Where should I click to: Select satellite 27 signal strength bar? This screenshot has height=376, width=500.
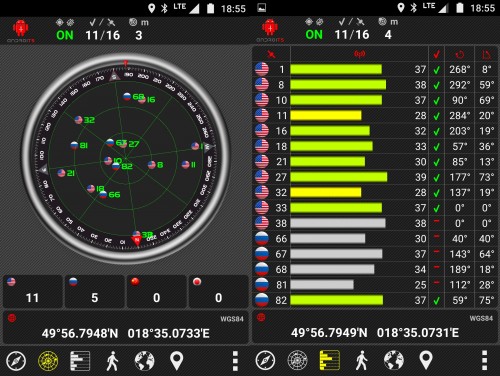[x=339, y=177]
